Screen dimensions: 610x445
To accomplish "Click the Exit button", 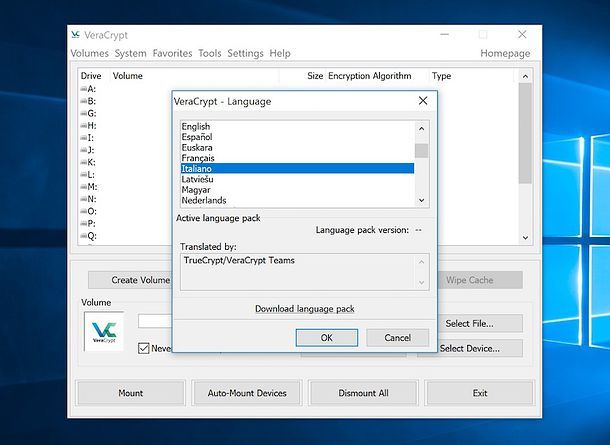I will [x=480, y=393].
